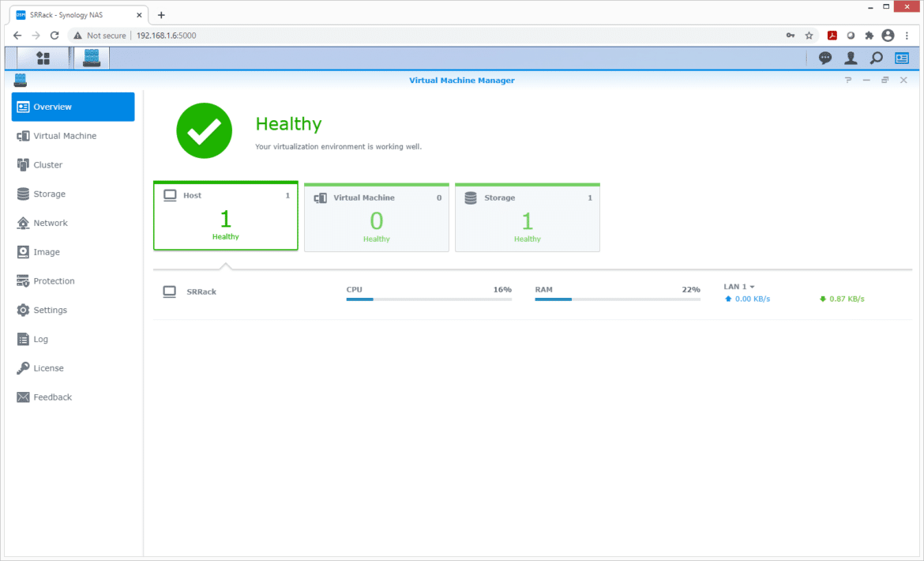
Task: Click the RAM usage bar
Action: pyautogui.click(x=618, y=299)
